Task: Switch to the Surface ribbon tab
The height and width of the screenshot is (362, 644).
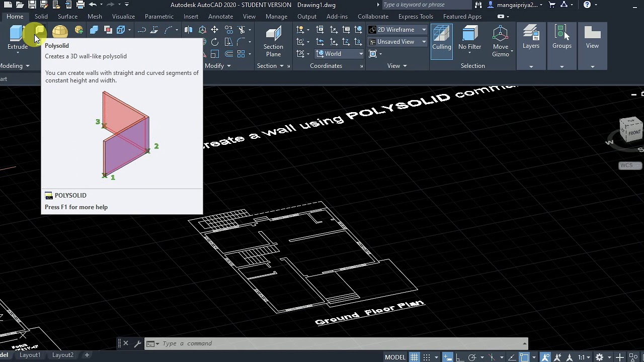Action: click(x=67, y=17)
